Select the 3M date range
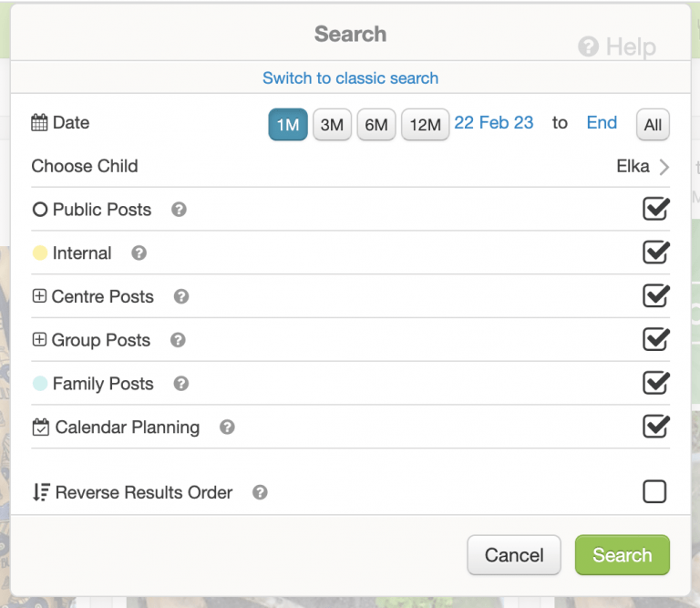 (x=332, y=125)
